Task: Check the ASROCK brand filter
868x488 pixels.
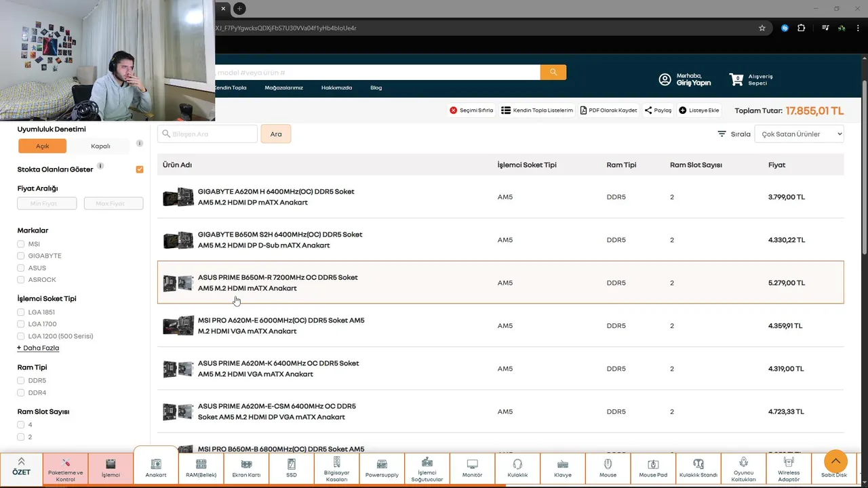Action: [x=21, y=280]
